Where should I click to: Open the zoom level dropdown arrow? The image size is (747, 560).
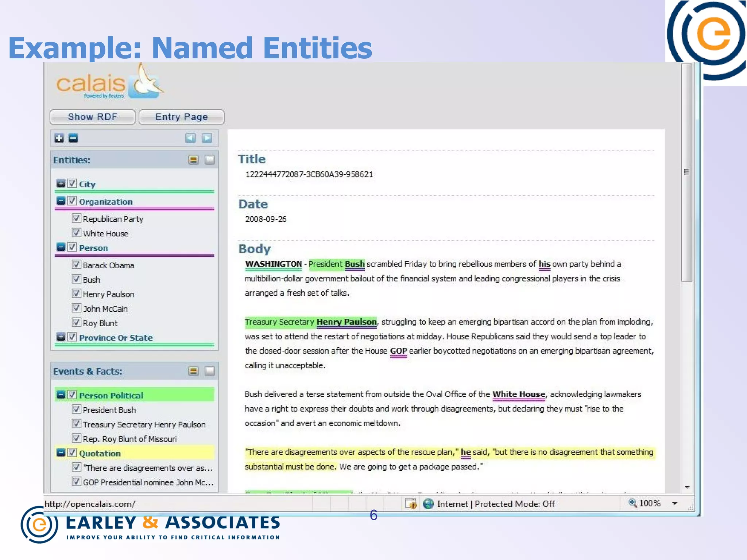pos(675,503)
